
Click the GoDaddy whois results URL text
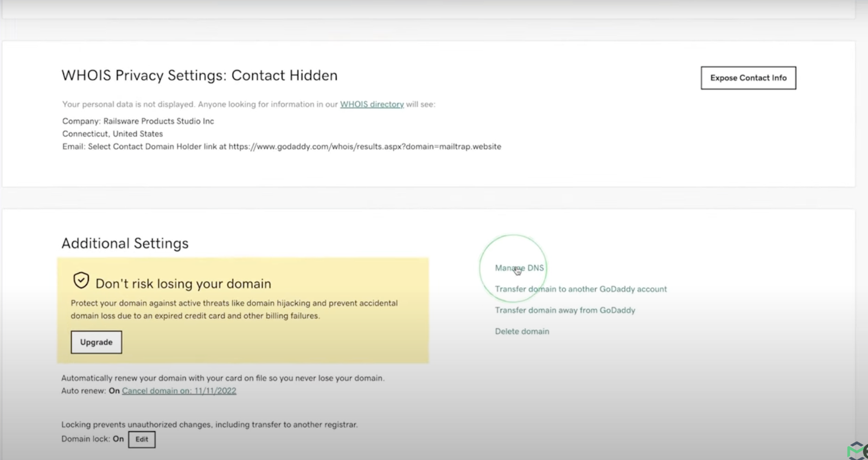(x=365, y=146)
